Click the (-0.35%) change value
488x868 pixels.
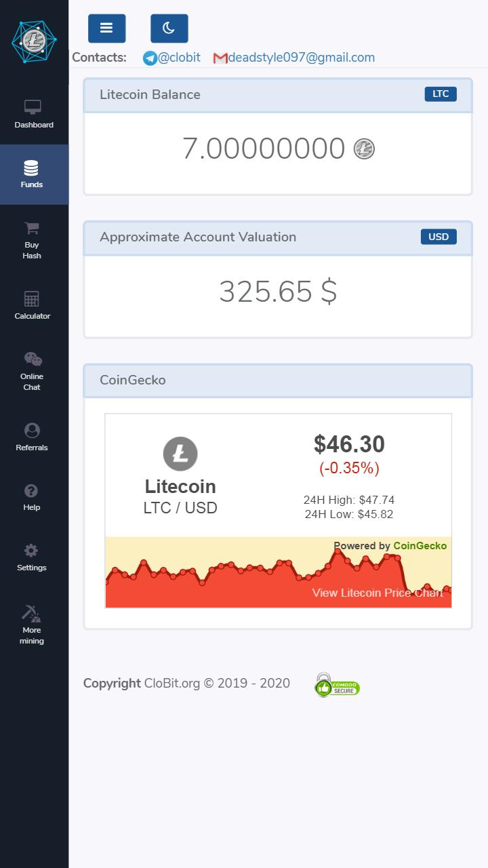coord(349,468)
